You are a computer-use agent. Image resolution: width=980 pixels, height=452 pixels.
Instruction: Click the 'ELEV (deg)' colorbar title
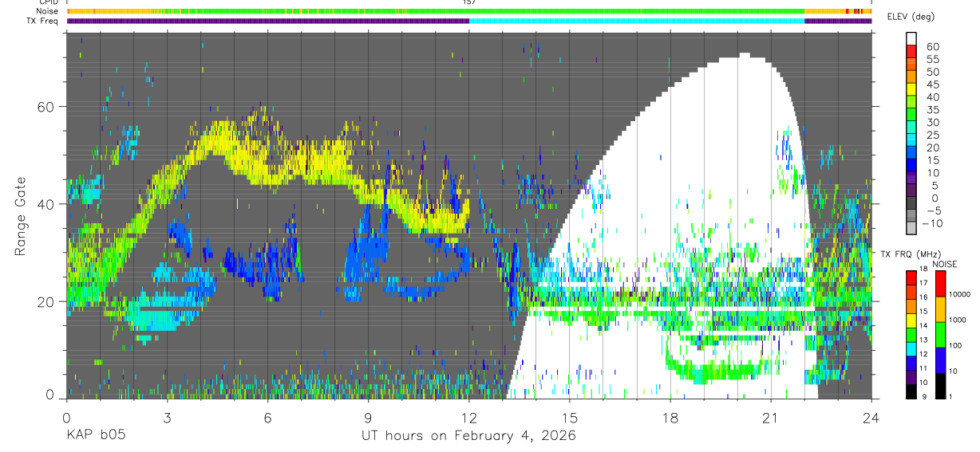(911, 18)
